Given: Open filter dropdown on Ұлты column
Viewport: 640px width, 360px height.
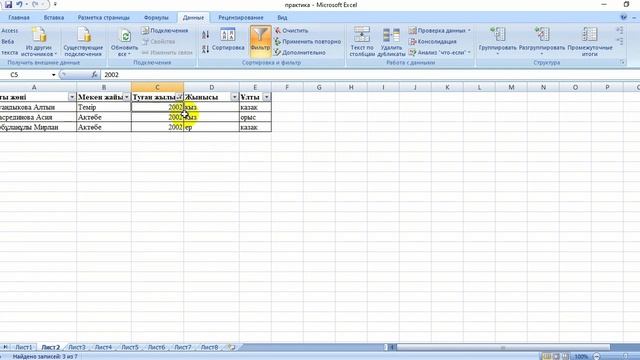Looking at the screenshot, I should tap(266, 97).
